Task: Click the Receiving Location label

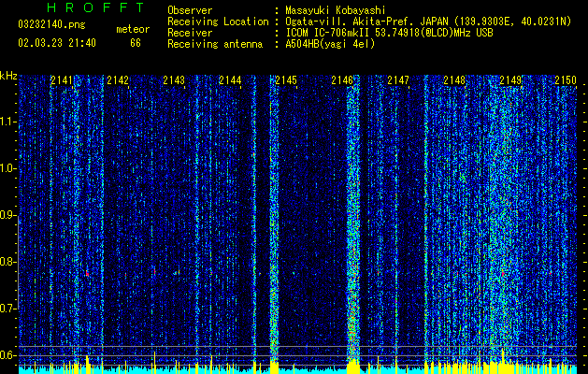Action: 218,22
